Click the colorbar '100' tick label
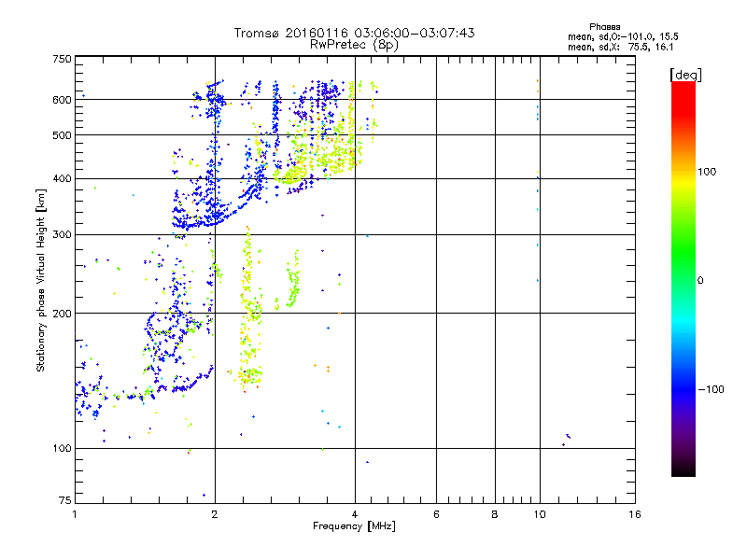This screenshot has height=560, width=747. (x=707, y=172)
